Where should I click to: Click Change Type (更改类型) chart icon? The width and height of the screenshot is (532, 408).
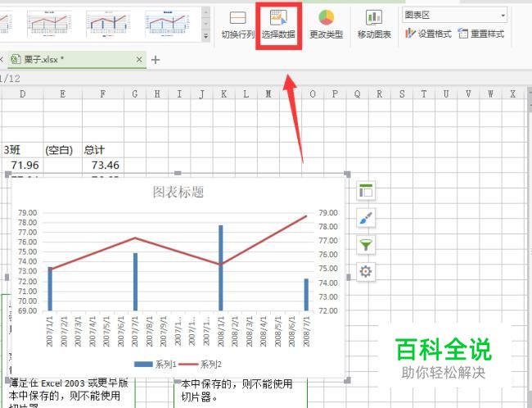tap(326, 25)
